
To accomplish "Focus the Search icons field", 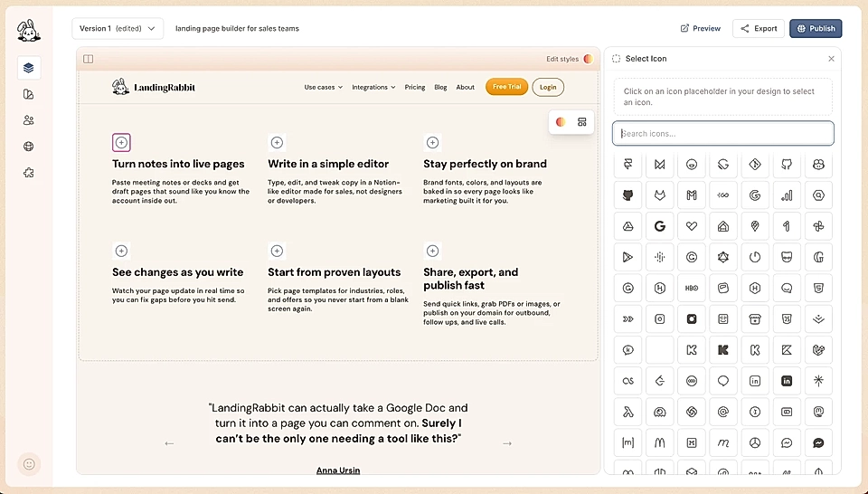I will point(723,134).
